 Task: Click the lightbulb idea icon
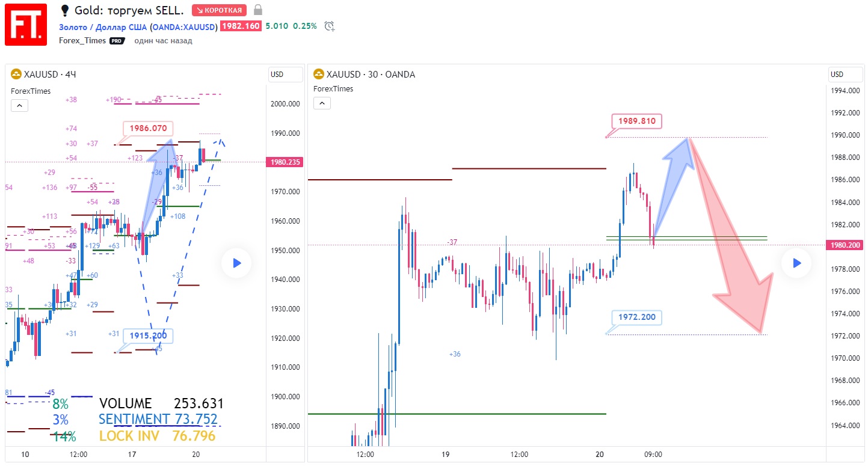[x=65, y=10]
